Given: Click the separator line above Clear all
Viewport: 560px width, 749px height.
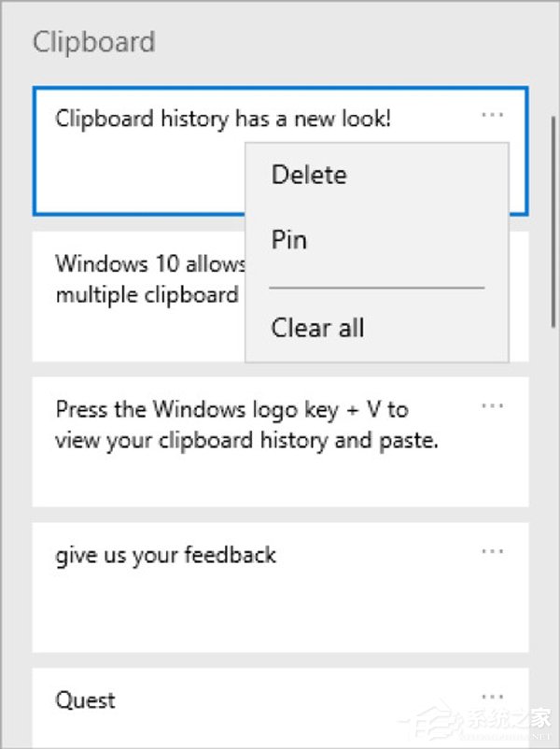Looking at the screenshot, I should [x=376, y=288].
